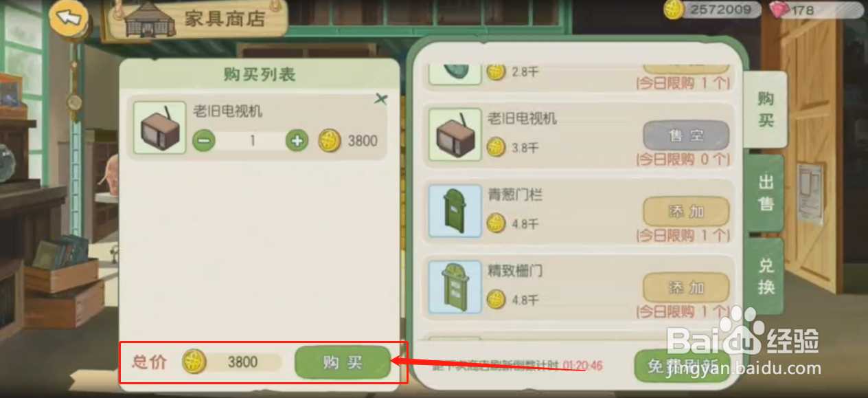Increase quantity with the plus button
This screenshot has height=398, width=868.
tap(297, 141)
